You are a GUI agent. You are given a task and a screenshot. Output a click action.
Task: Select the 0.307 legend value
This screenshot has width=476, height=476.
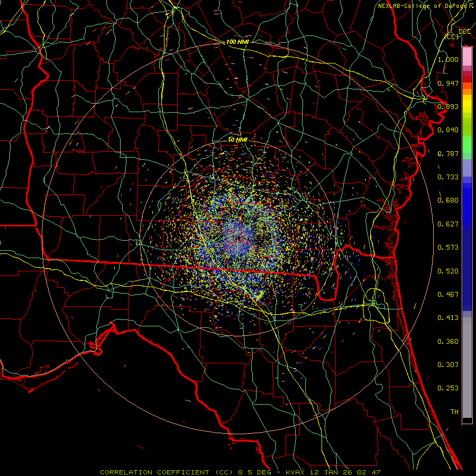point(448,365)
